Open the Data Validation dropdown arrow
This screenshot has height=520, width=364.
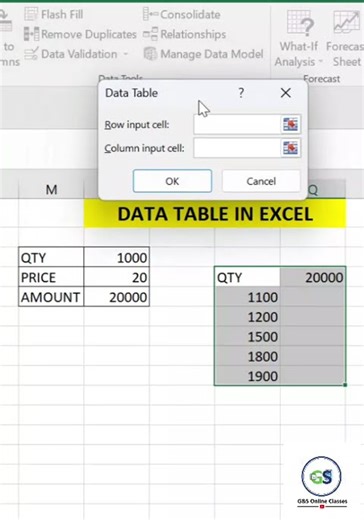[x=126, y=54]
